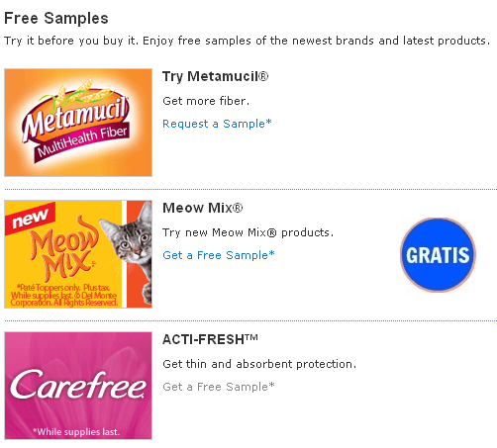Click the Meow Mix® product heading
This screenshot has height=448, width=497.
[x=203, y=208]
